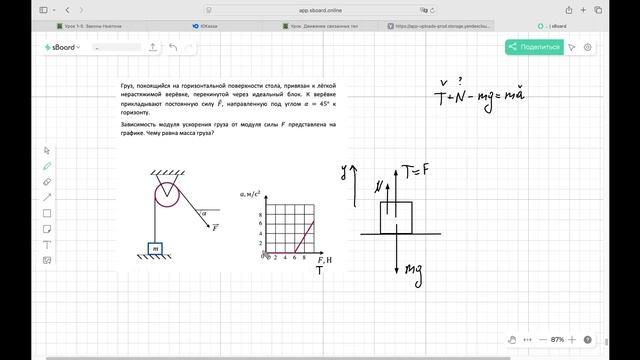This screenshot has width=640, height=360.
Task: Click the app.sboard.online address bar
Action: click(320, 10)
